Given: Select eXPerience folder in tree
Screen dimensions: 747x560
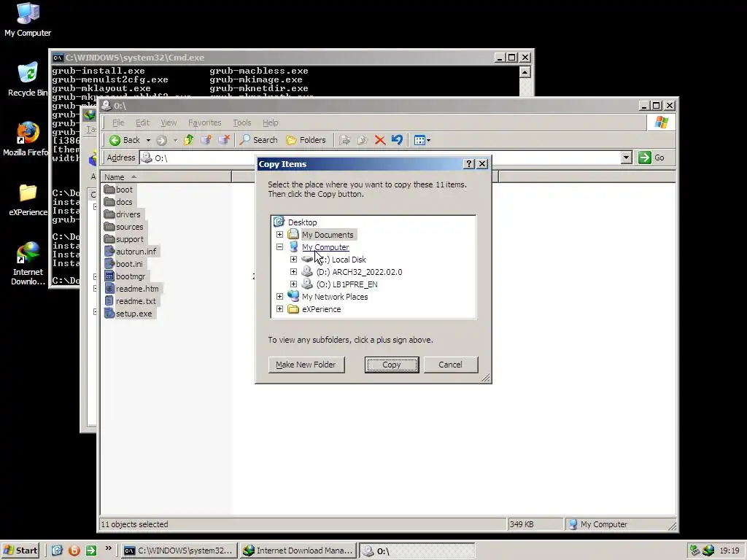Looking at the screenshot, I should click(321, 309).
